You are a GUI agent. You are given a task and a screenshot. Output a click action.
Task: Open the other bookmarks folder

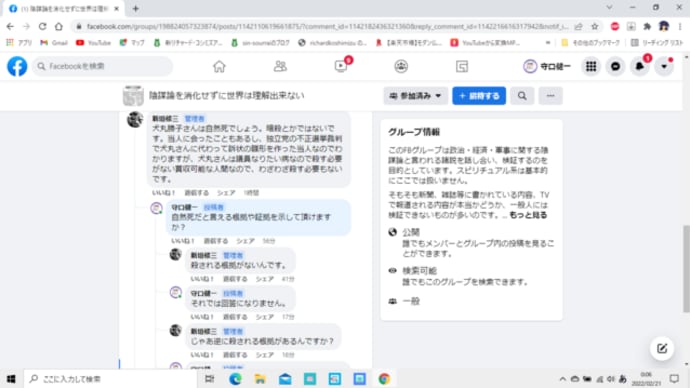591,43
